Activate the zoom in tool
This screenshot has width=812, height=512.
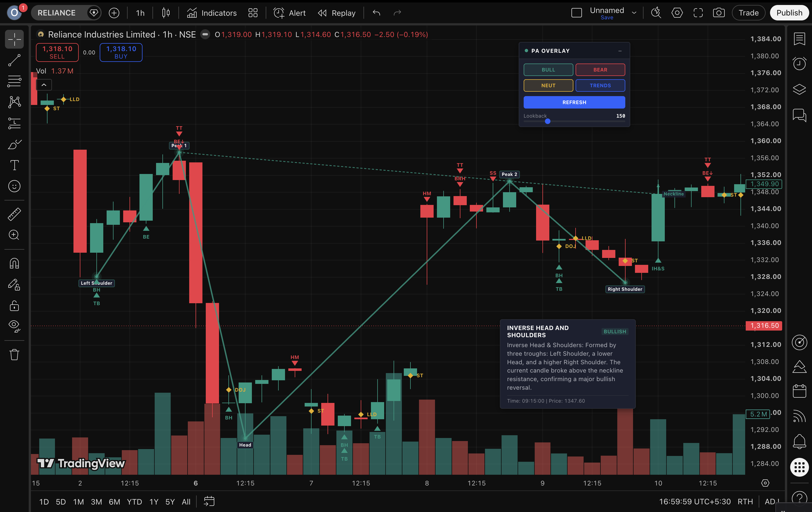click(x=14, y=235)
